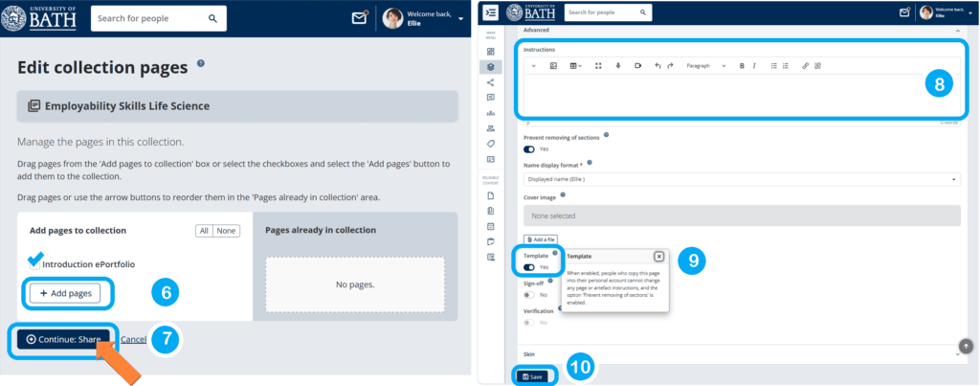Open the calendar journal icon in sidebar

click(491, 226)
